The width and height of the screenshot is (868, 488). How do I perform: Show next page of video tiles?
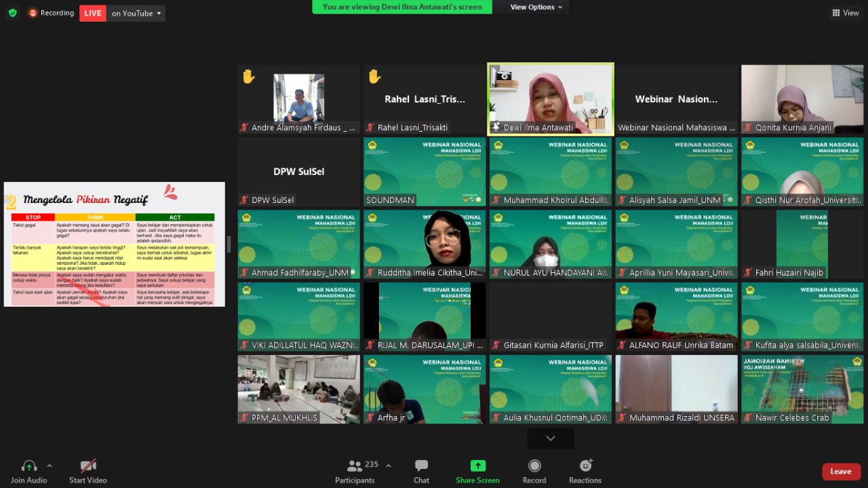[x=551, y=438]
